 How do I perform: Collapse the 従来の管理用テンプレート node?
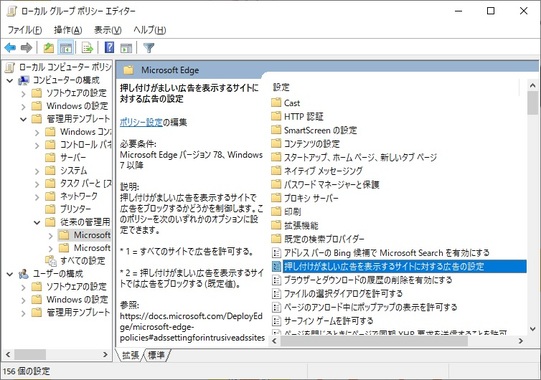(37, 222)
